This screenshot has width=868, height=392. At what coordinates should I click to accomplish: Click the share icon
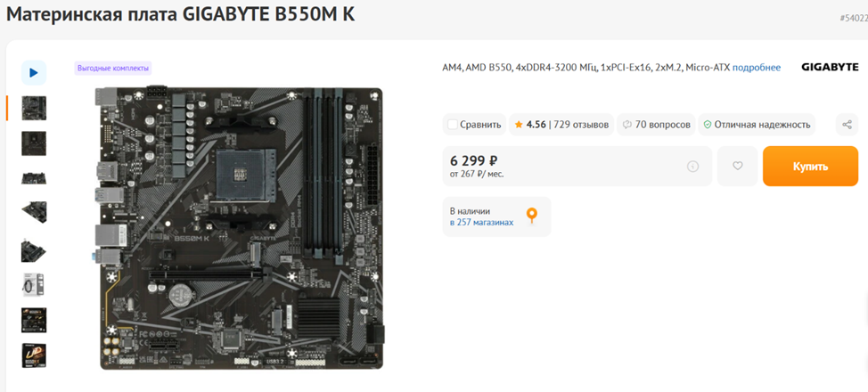coord(847,125)
